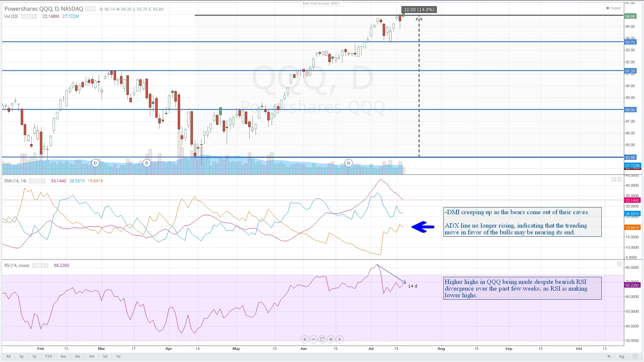This screenshot has width=644, height=362.
Task: Remove the Vol (20) indicator
Action: pyautogui.click(x=34, y=16)
